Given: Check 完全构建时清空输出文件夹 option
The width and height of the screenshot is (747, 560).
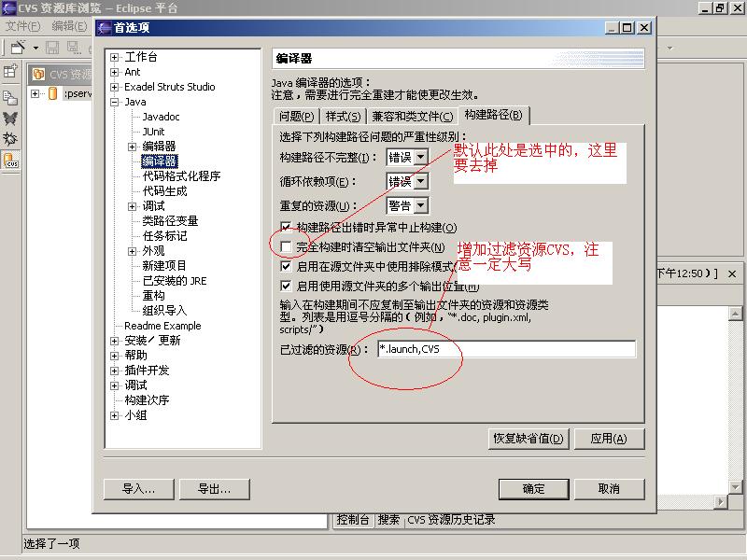Looking at the screenshot, I should [x=286, y=246].
